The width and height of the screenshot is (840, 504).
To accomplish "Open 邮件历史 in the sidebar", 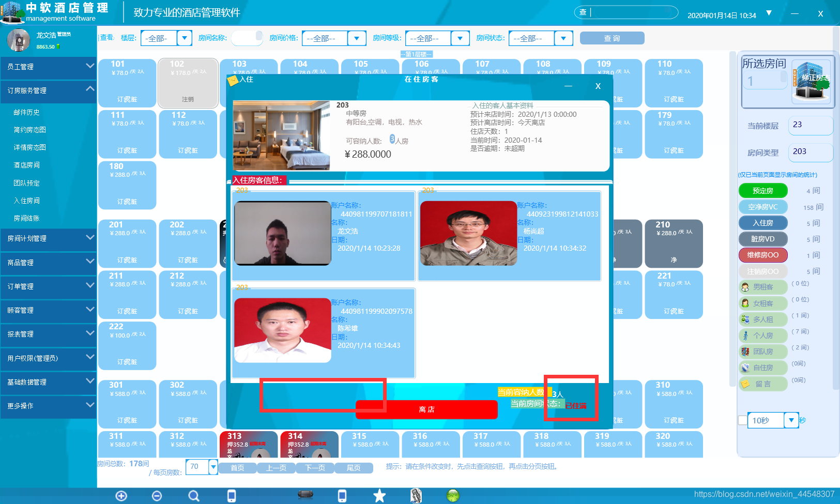I will coord(27,112).
